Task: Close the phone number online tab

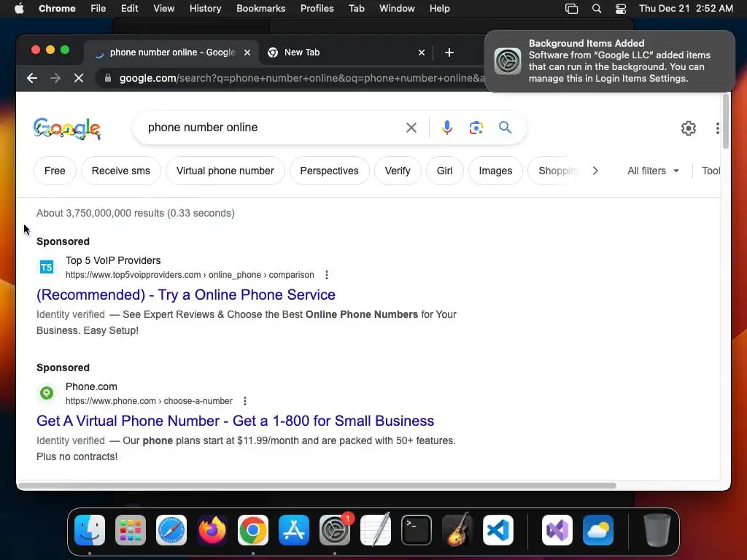Action: [247, 52]
